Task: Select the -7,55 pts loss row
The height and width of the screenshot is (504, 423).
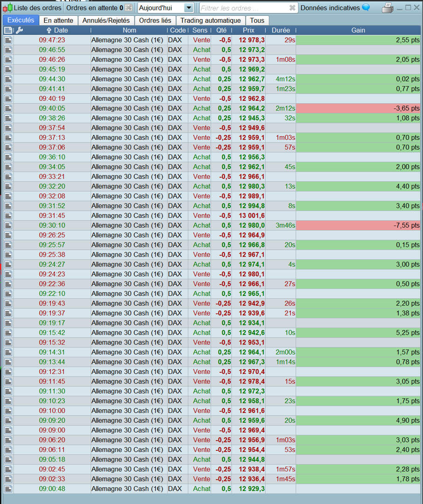Action: click(212, 225)
